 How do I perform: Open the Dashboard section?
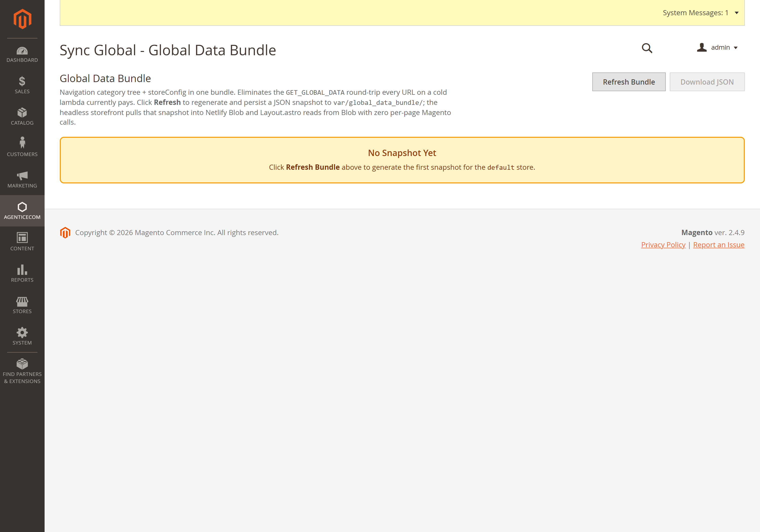22,54
